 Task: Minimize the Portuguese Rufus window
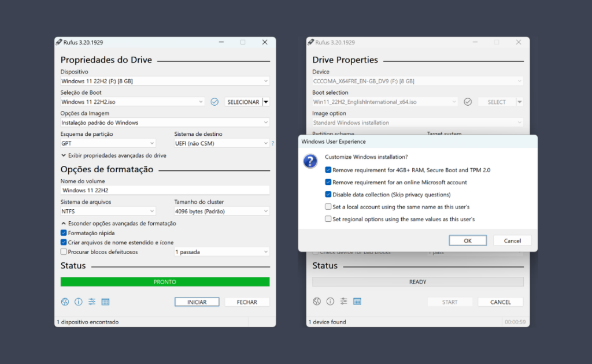(x=221, y=42)
